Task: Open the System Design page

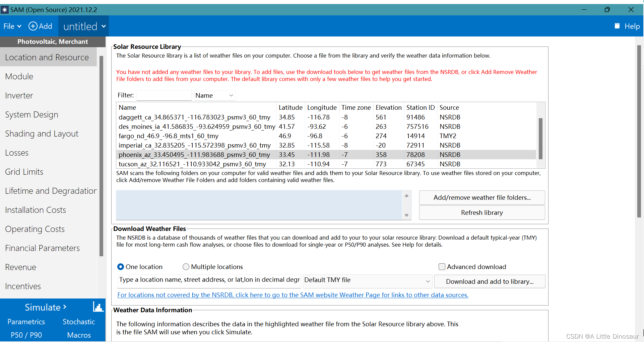Action: pos(48,114)
